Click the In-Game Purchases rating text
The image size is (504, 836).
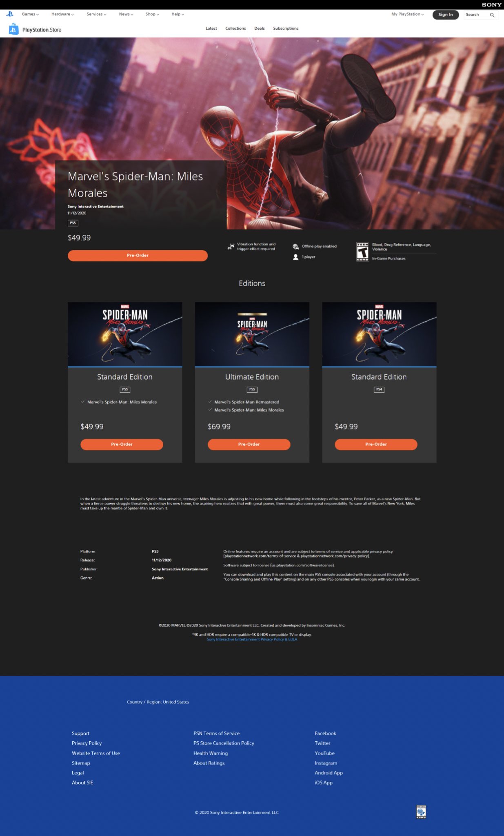389,258
